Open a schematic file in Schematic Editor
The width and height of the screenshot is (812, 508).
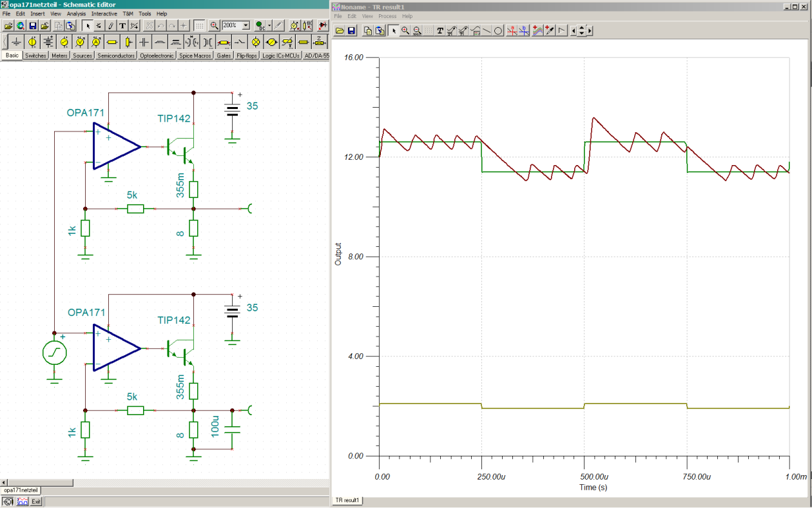point(8,26)
